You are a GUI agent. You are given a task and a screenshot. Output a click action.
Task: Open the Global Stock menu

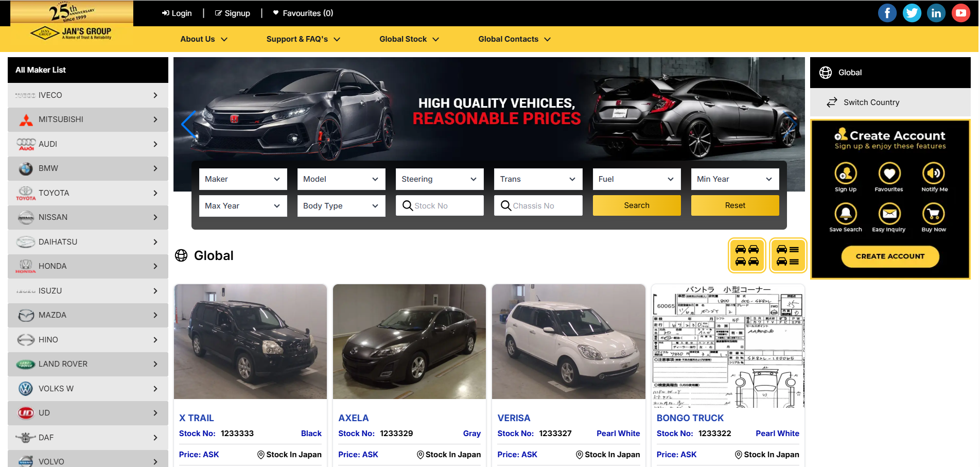[x=409, y=39]
